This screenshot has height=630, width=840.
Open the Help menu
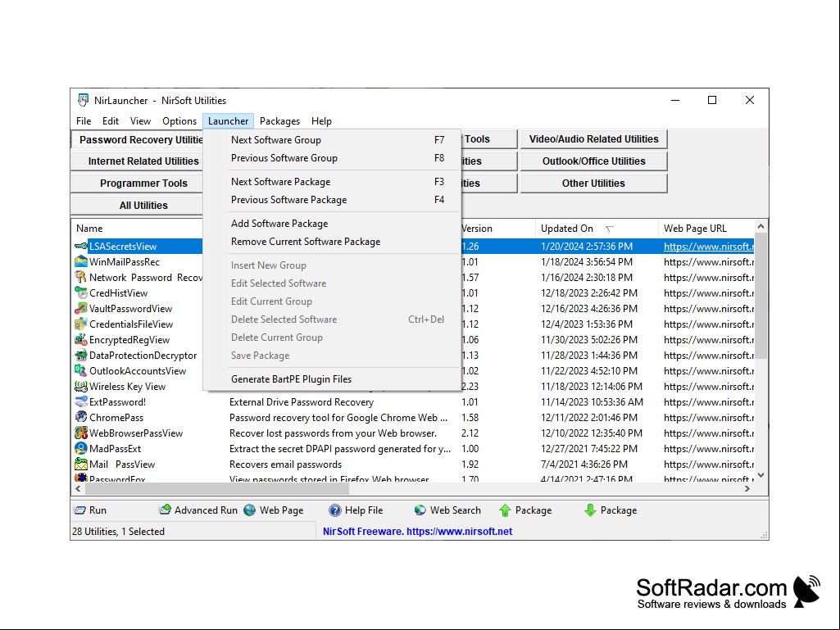321,121
